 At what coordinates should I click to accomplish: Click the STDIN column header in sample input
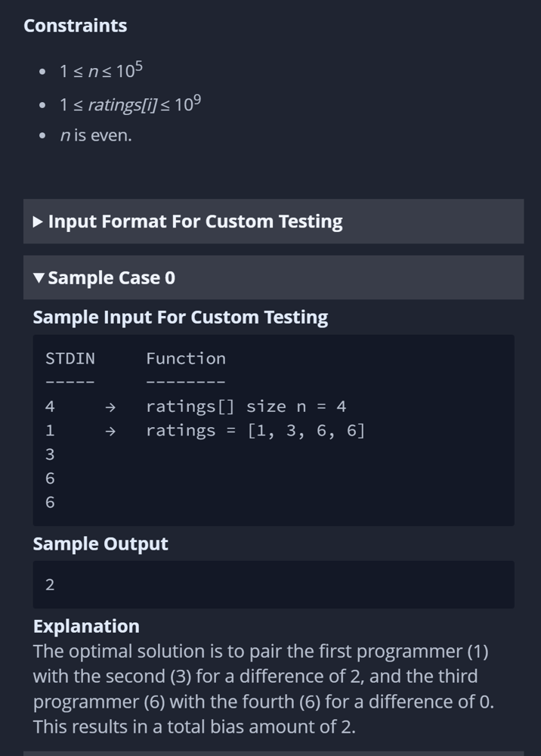click(x=70, y=358)
